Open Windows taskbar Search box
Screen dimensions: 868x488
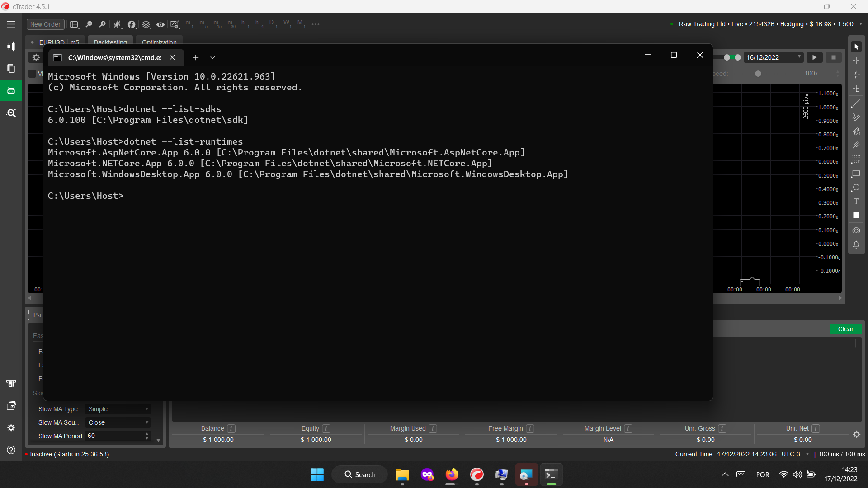[x=359, y=474]
